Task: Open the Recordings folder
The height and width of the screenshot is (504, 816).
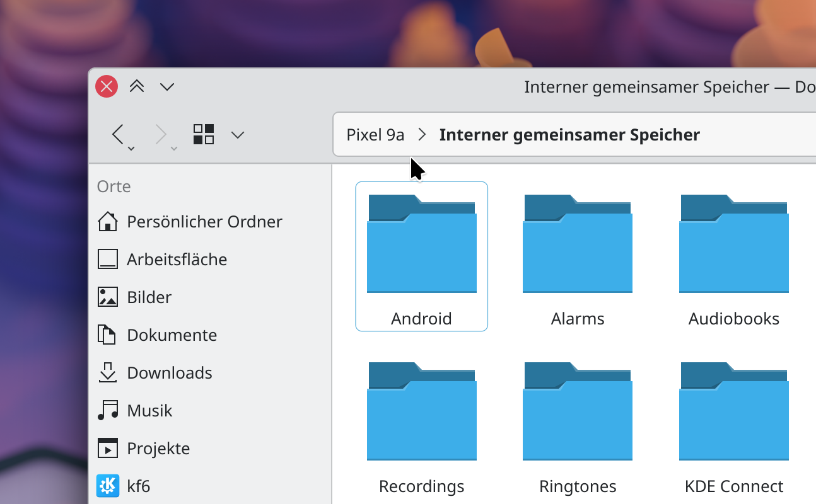Action: (x=421, y=419)
